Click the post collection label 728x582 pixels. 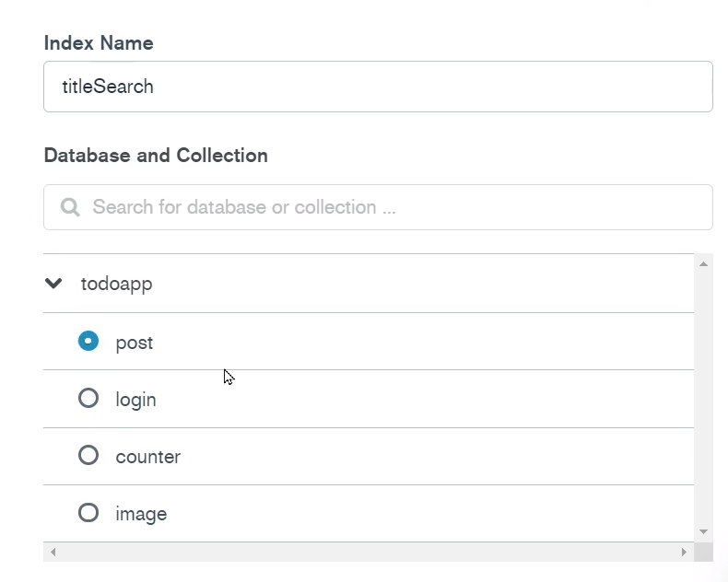[x=135, y=343]
